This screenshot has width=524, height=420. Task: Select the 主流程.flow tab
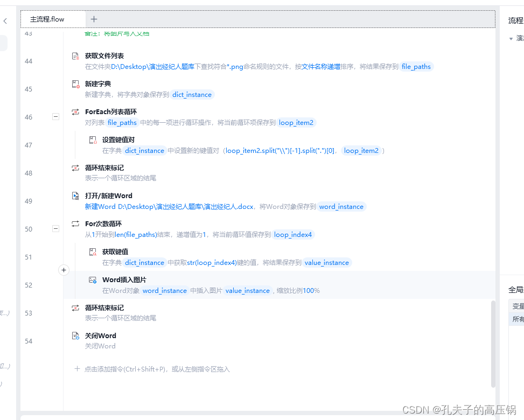click(48, 19)
